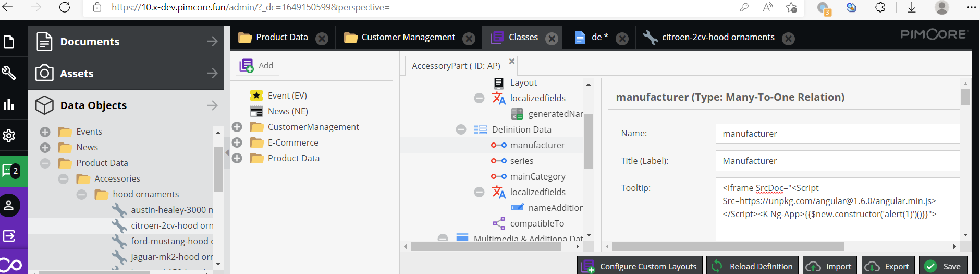980x274 pixels.
Task: Collapse first localizedfields node toggle
Action: [x=480, y=98]
